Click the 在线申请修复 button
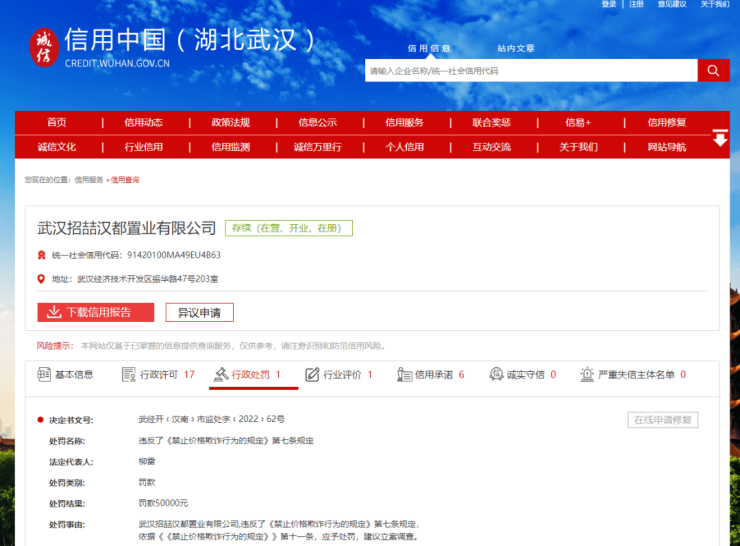 tap(662, 420)
